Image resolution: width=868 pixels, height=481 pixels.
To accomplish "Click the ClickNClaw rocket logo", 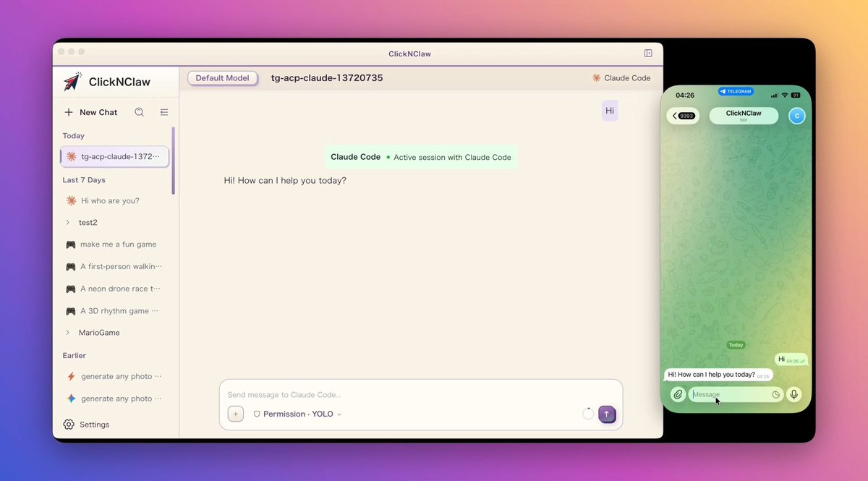I will [x=72, y=82].
